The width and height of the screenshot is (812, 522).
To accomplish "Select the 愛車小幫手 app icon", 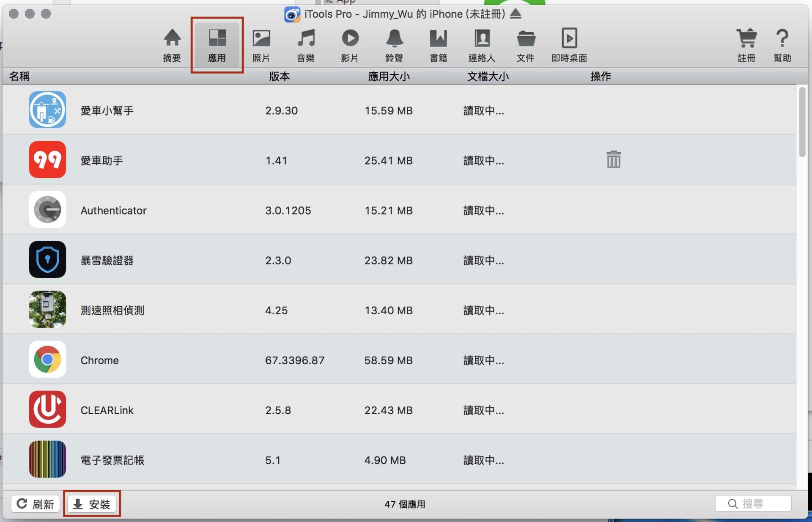I will [x=47, y=110].
